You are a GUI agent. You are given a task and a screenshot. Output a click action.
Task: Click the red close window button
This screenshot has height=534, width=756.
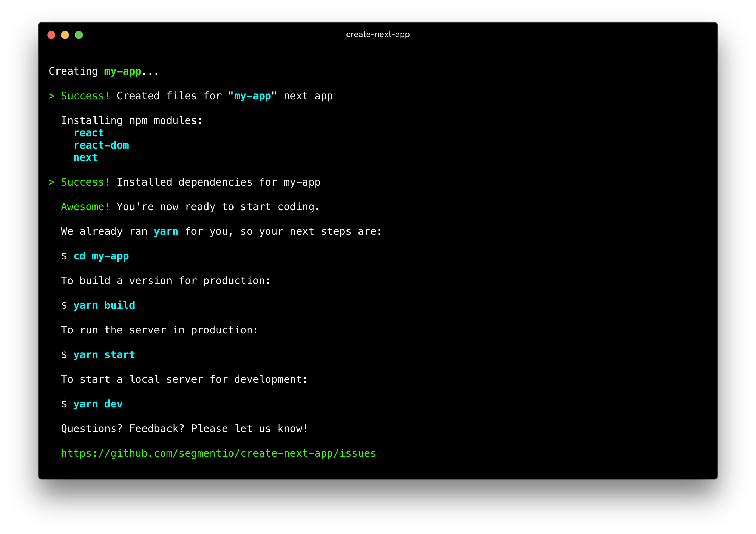51,35
